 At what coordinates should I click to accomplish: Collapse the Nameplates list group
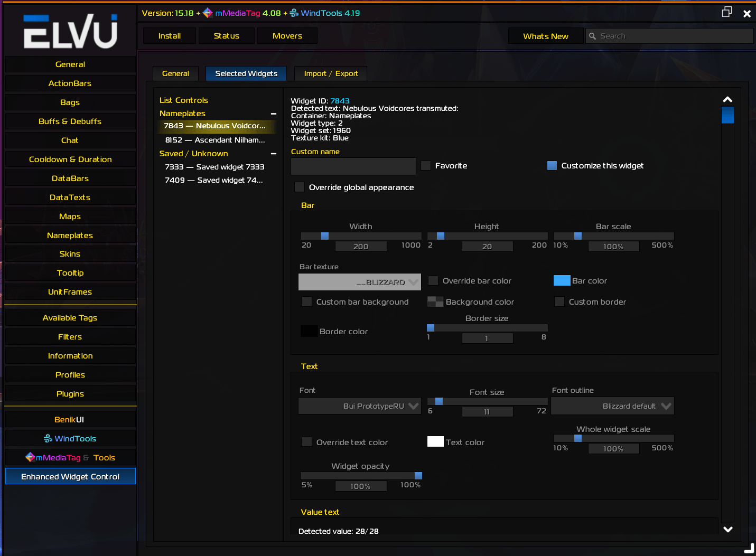[x=274, y=114]
